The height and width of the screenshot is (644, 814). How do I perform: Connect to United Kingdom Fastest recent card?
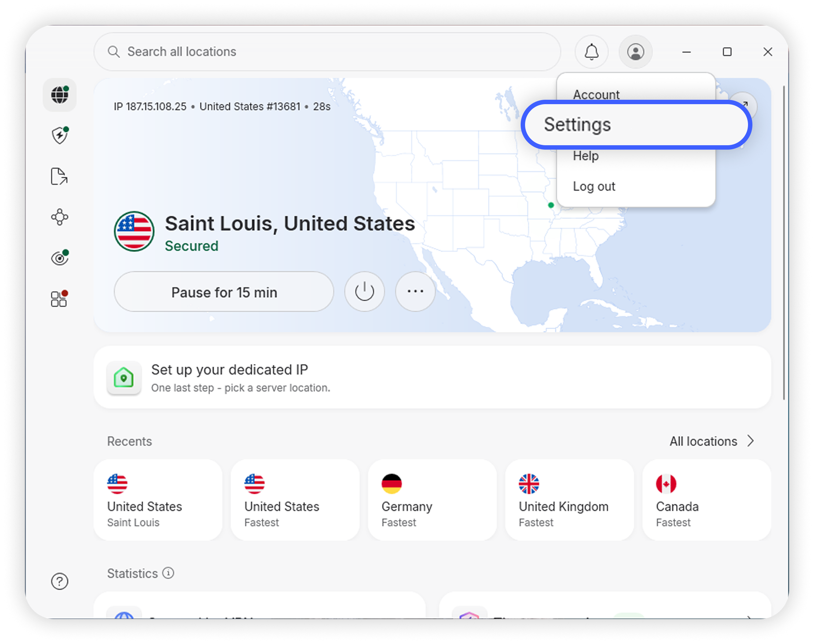[570, 500]
